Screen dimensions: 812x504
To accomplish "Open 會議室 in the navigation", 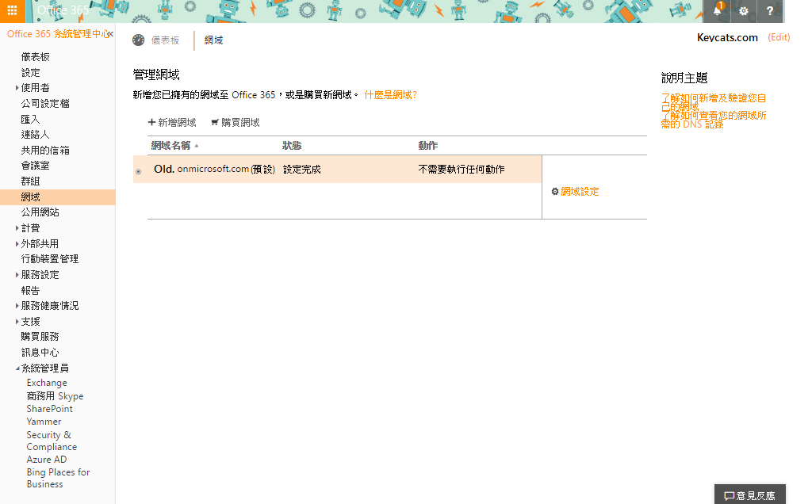I will (35, 166).
